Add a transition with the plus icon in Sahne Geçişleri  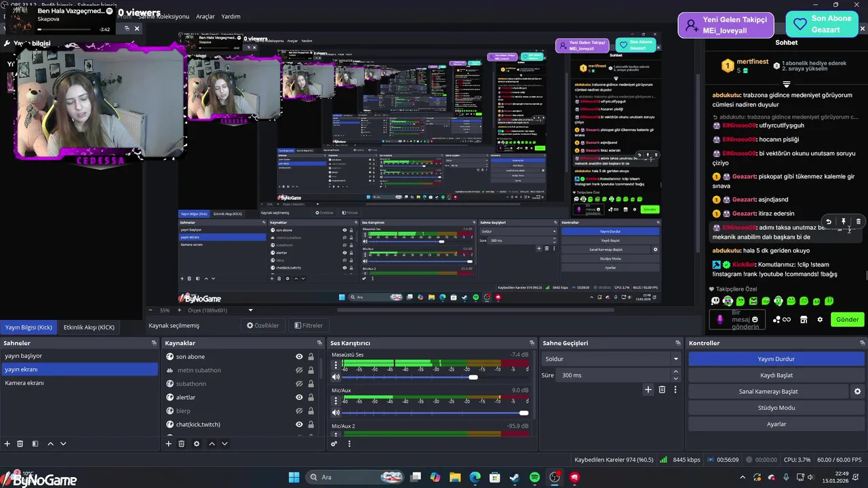click(x=648, y=390)
